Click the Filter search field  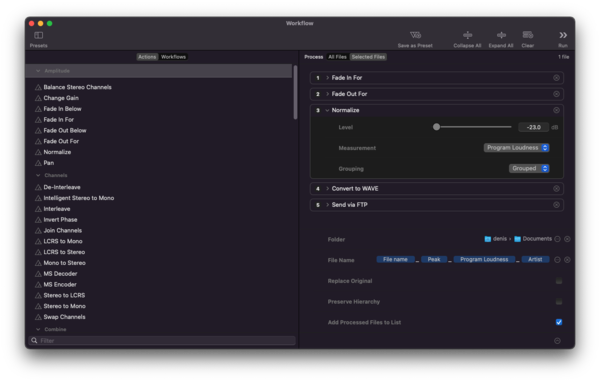[162, 340]
